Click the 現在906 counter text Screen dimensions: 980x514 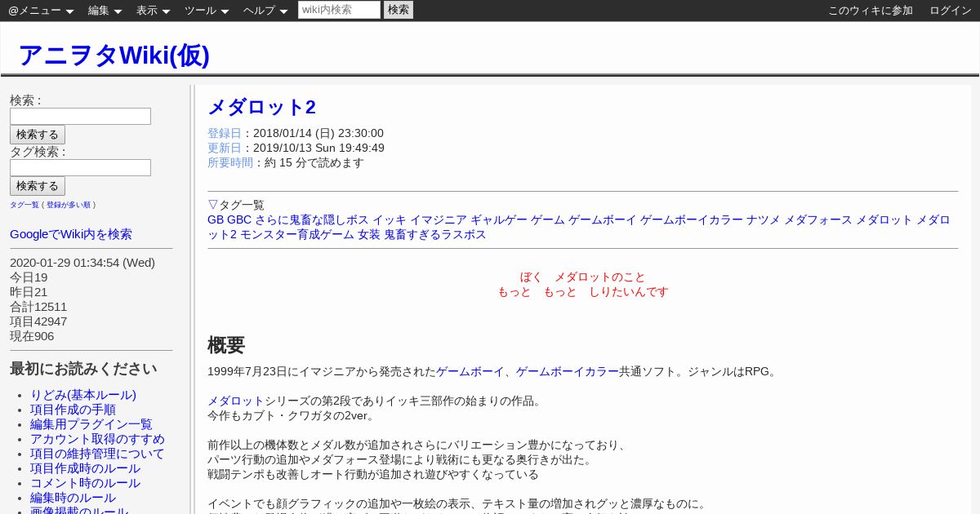pyautogui.click(x=32, y=336)
